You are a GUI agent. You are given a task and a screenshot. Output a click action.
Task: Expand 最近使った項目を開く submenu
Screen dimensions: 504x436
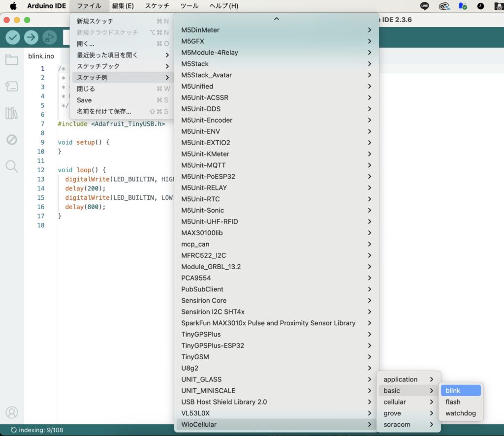[x=123, y=55]
